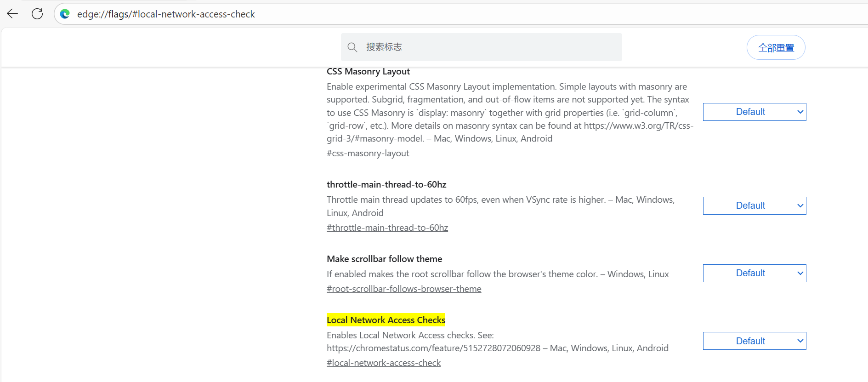868x382 pixels.
Task: Open the Local Network Access Checks dropdown
Action: point(754,341)
